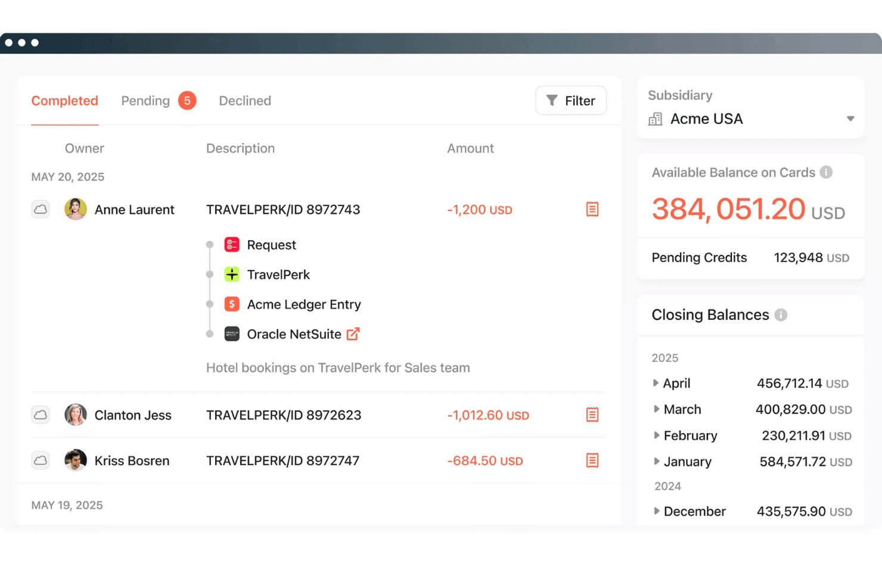Select transaction TRAVELPERK/ID 8972747

pos(283,461)
